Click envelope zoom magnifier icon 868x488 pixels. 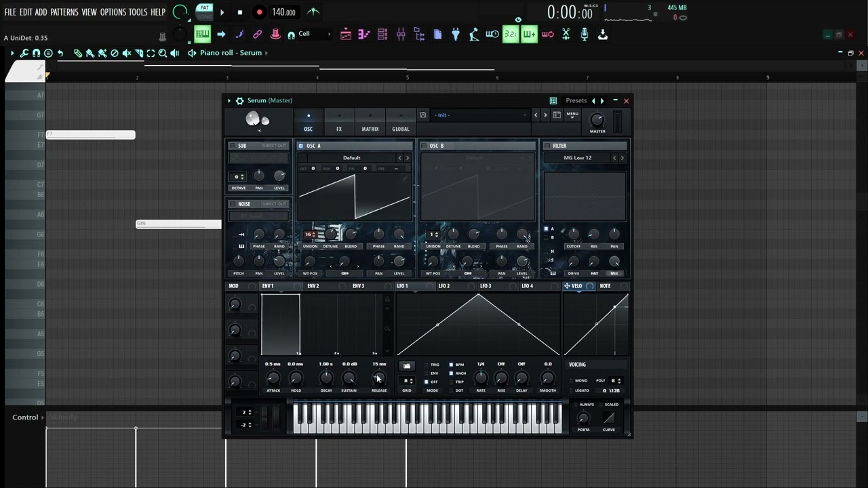click(x=387, y=329)
